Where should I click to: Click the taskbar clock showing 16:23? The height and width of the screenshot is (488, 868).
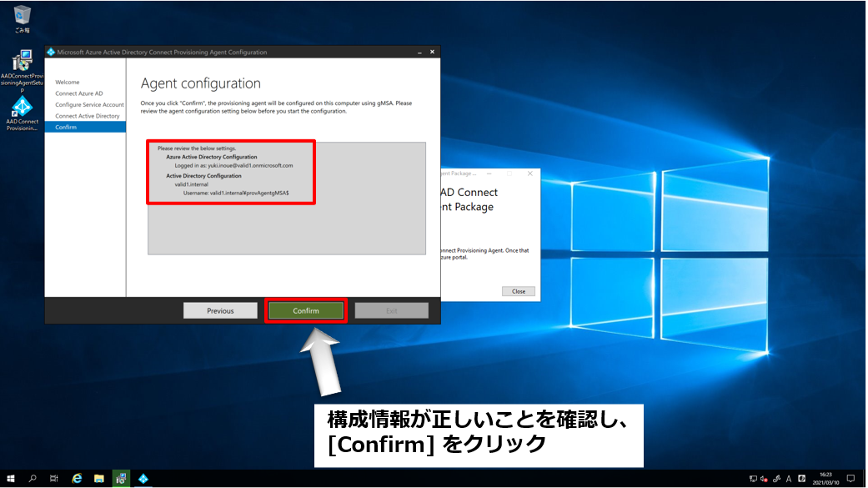click(x=826, y=479)
